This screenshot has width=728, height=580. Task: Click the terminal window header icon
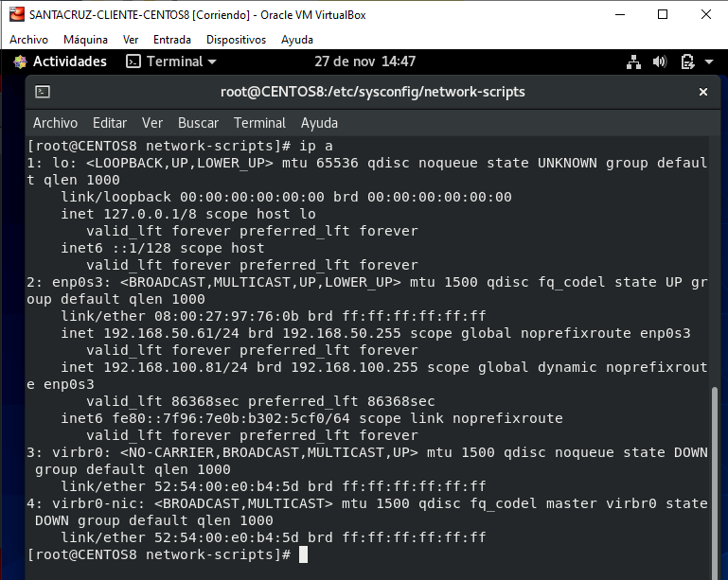tap(43, 92)
